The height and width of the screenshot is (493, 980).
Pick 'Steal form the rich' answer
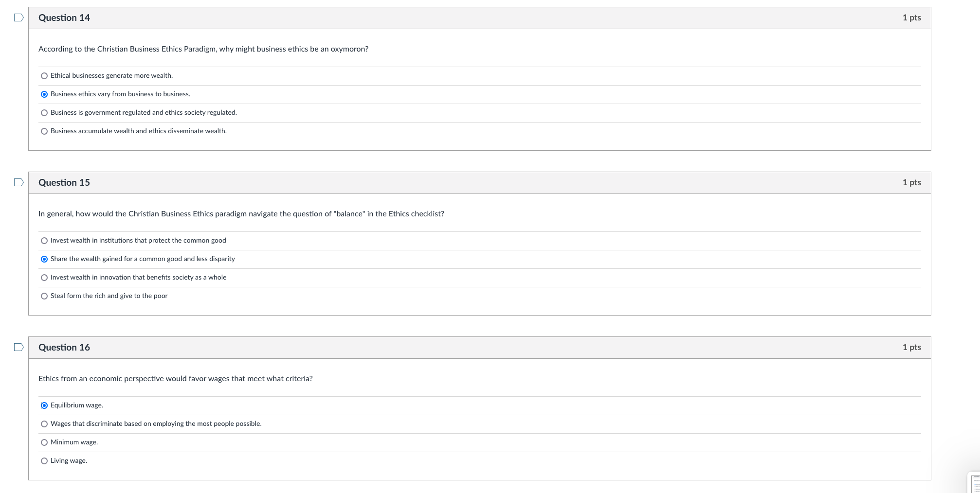click(x=44, y=296)
